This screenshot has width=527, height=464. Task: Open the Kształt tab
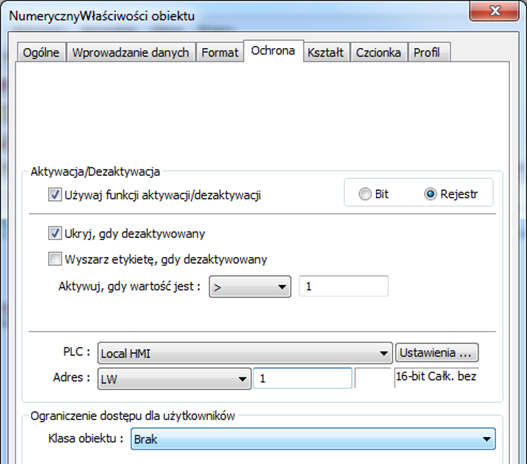[x=326, y=52]
